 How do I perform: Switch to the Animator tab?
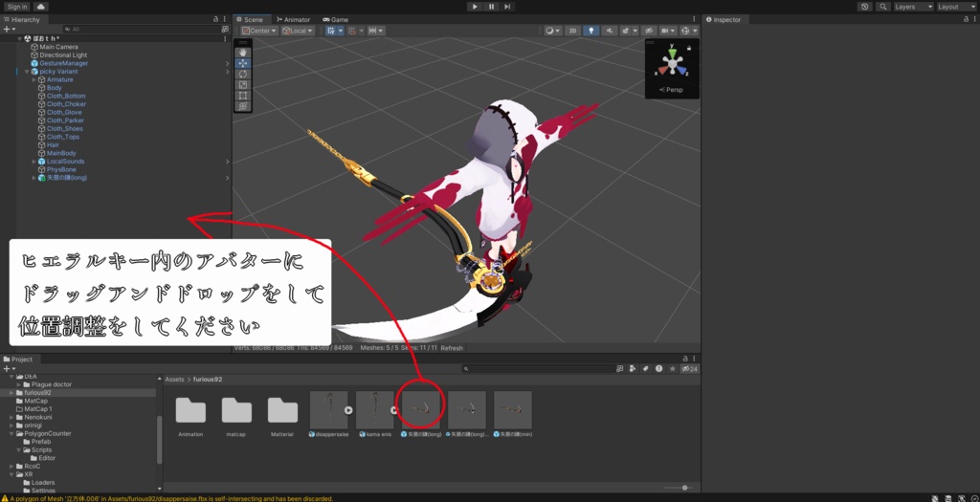click(x=293, y=19)
